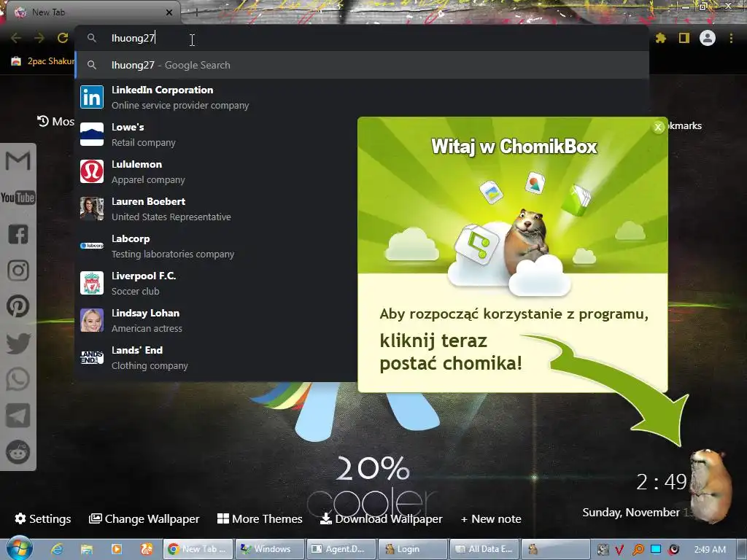Image resolution: width=747 pixels, height=560 pixels.
Task: Open the media player taskbar icon
Action: 117,549
